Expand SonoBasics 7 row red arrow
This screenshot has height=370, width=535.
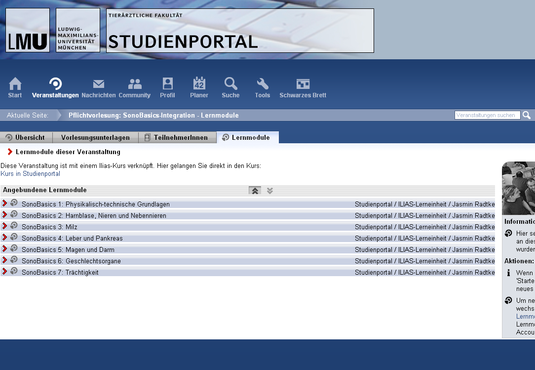pyautogui.click(x=4, y=271)
